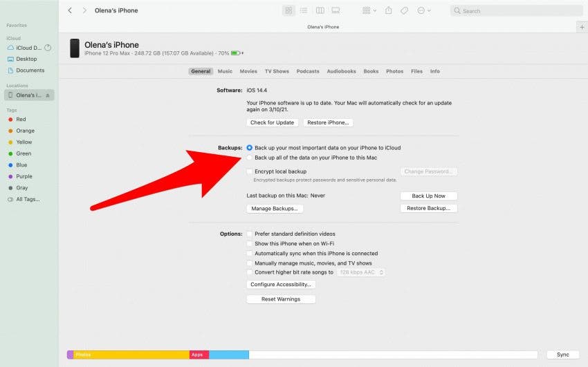Select the Blue tag
Screen dimensions: 588x367
tap(17, 164)
